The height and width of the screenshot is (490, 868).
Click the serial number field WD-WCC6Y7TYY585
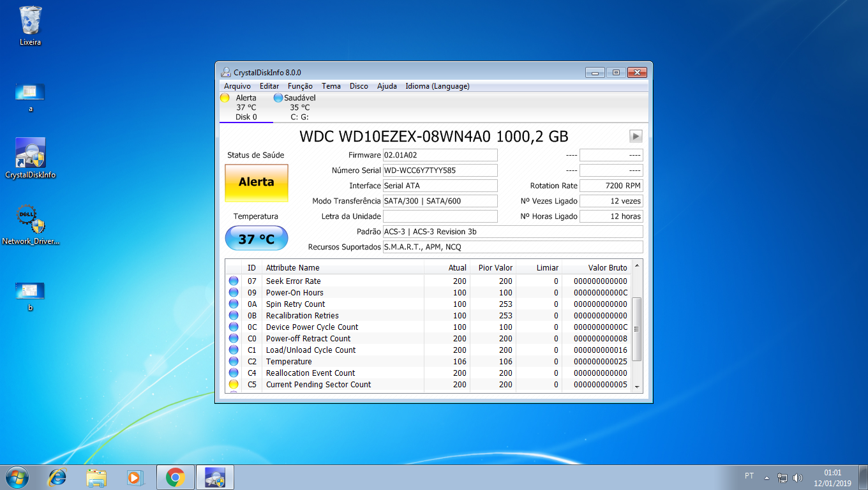pyautogui.click(x=440, y=170)
